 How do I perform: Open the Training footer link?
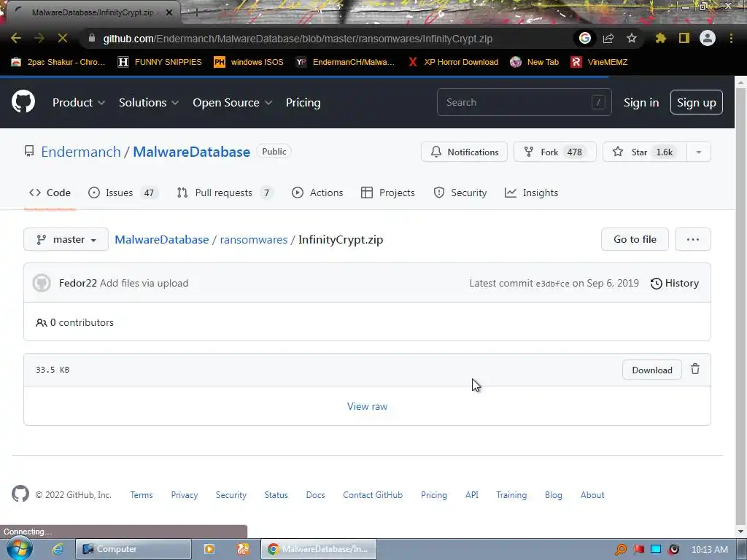coord(511,495)
